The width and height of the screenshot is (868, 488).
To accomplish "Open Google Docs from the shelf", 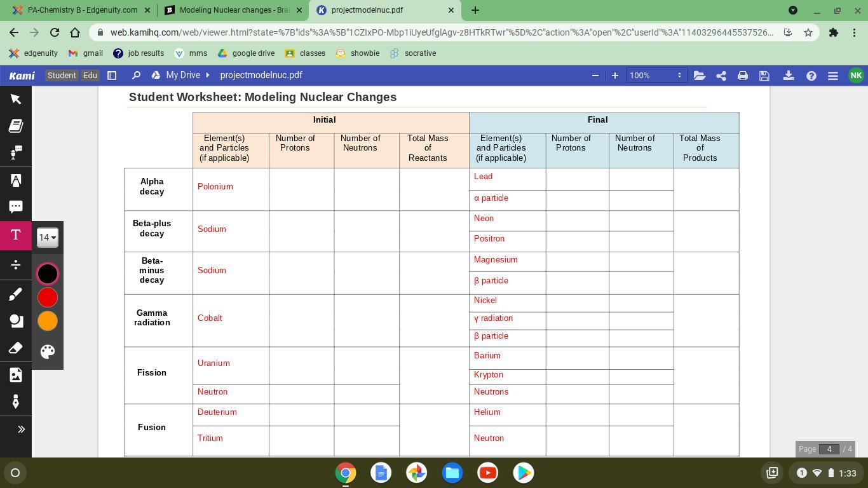I will (381, 473).
